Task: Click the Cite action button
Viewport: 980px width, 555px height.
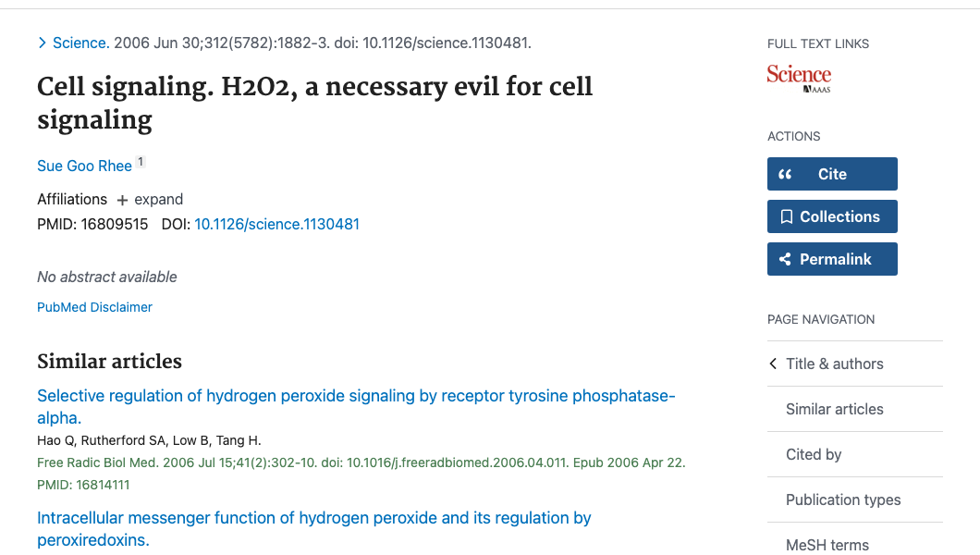Action: click(832, 173)
